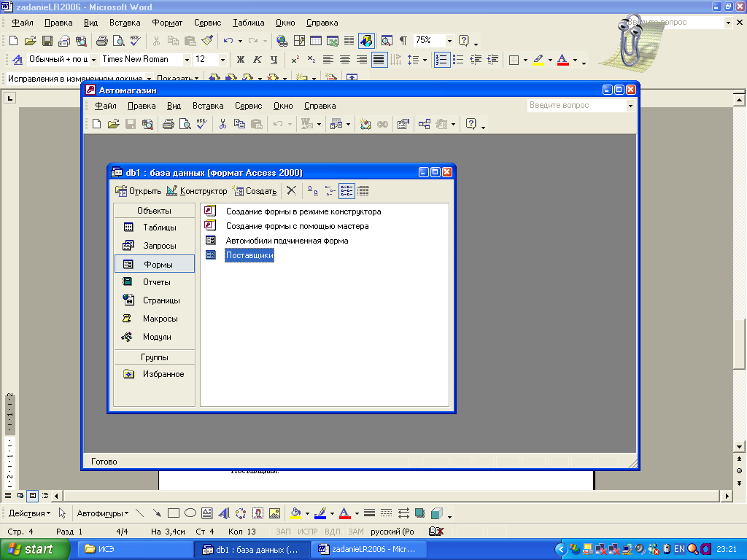Open Введите вопрос dropdown in Автомагазин window

coord(630,106)
